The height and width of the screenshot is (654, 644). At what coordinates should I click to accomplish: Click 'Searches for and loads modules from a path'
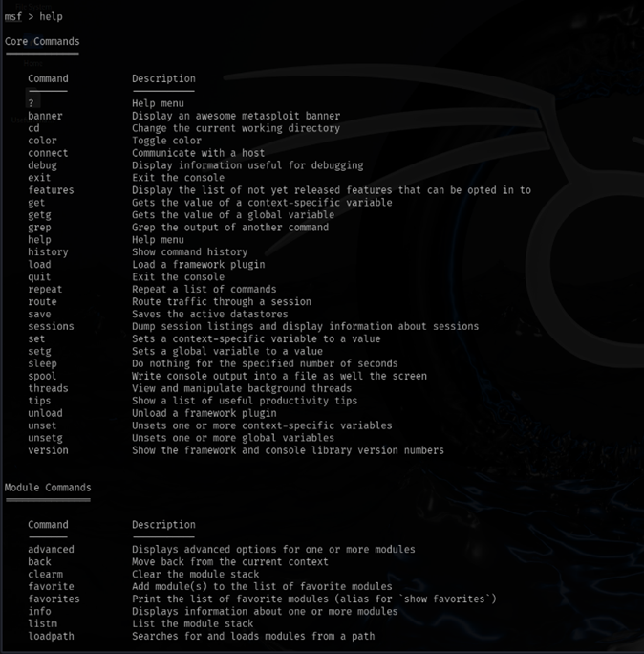click(x=253, y=637)
